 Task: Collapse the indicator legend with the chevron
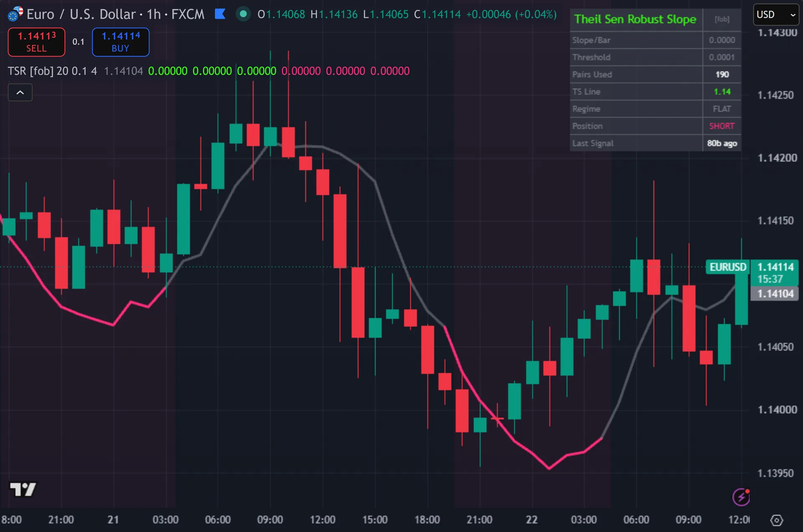(20, 92)
